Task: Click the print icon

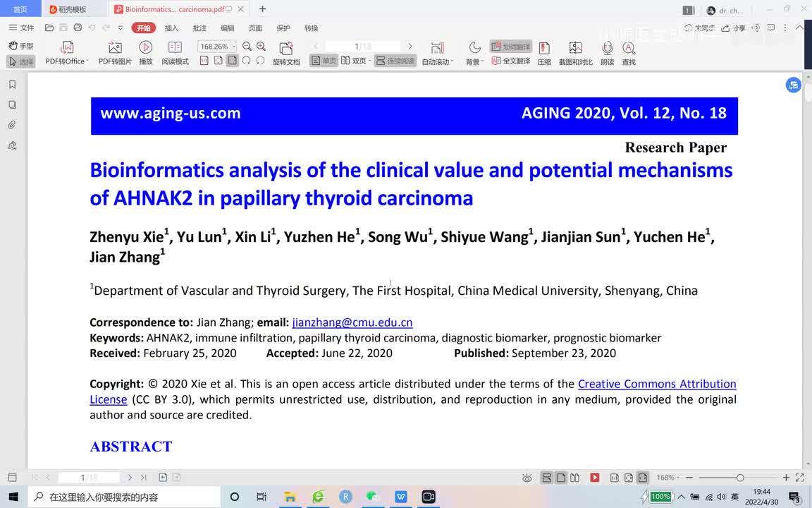Action: 78,28
